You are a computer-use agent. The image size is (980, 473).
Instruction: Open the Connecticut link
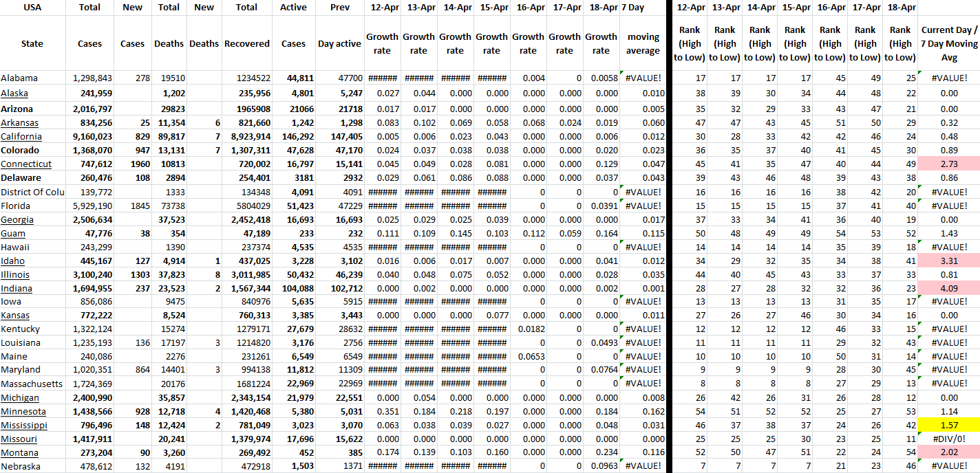coord(26,164)
